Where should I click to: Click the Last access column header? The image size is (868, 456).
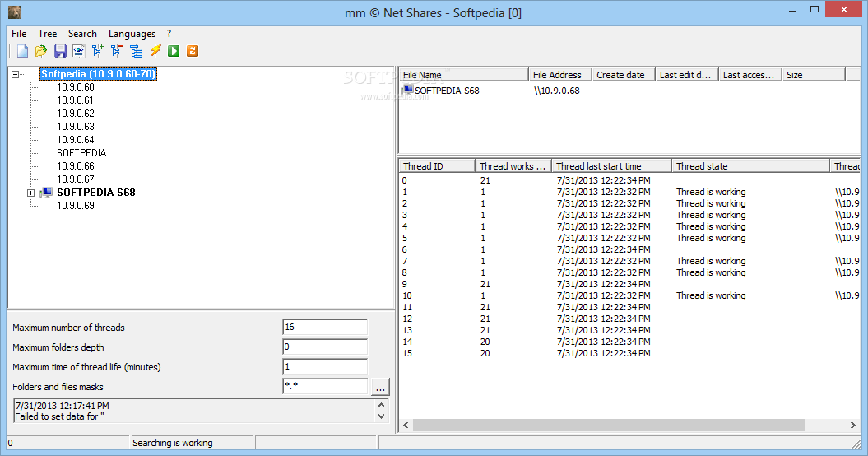click(750, 75)
